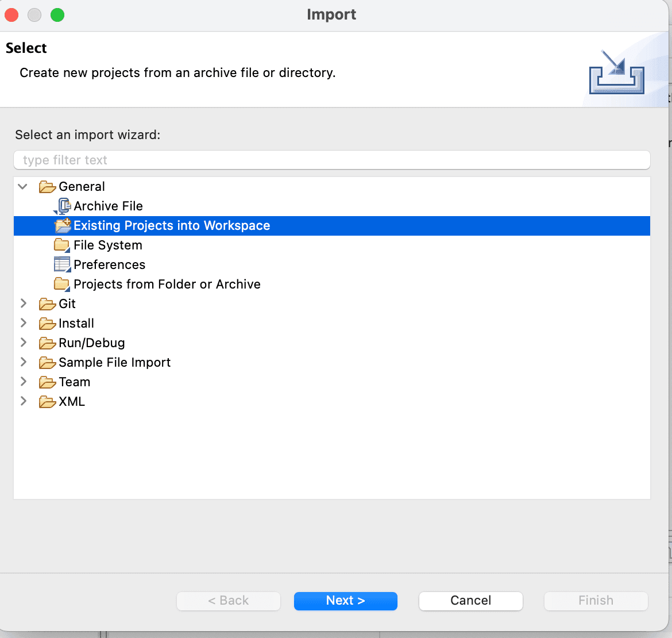The width and height of the screenshot is (672, 638).
Task: Click the Existing Projects into Workspace icon
Action: pyautogui.click(x=63, y=225)
